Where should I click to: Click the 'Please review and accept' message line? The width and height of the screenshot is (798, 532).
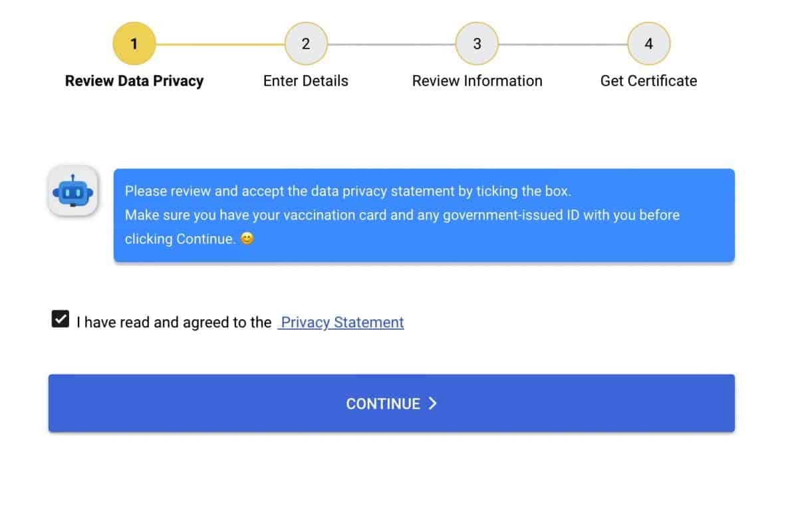coord(348,192)
